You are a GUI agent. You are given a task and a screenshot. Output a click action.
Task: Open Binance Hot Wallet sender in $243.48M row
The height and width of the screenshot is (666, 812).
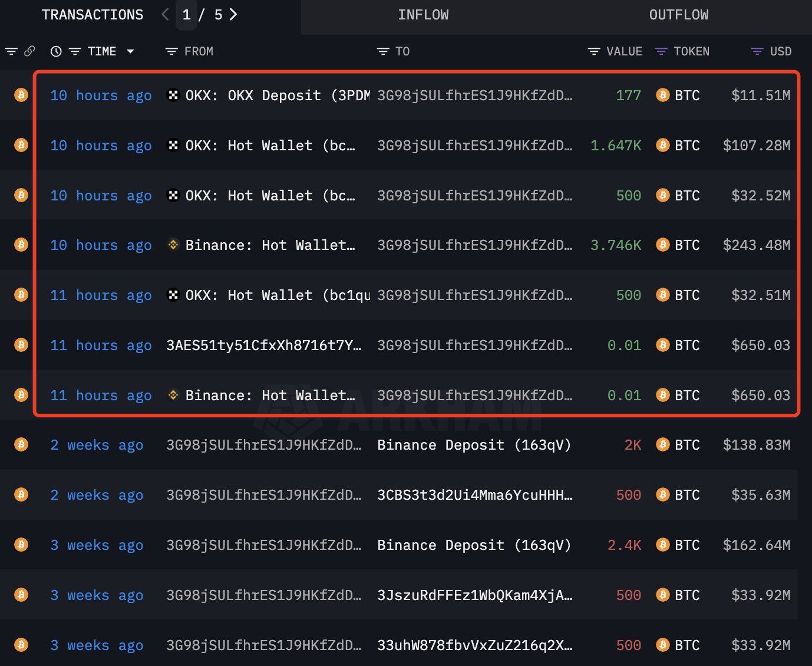pyautogui.click(x=270, y=245)
